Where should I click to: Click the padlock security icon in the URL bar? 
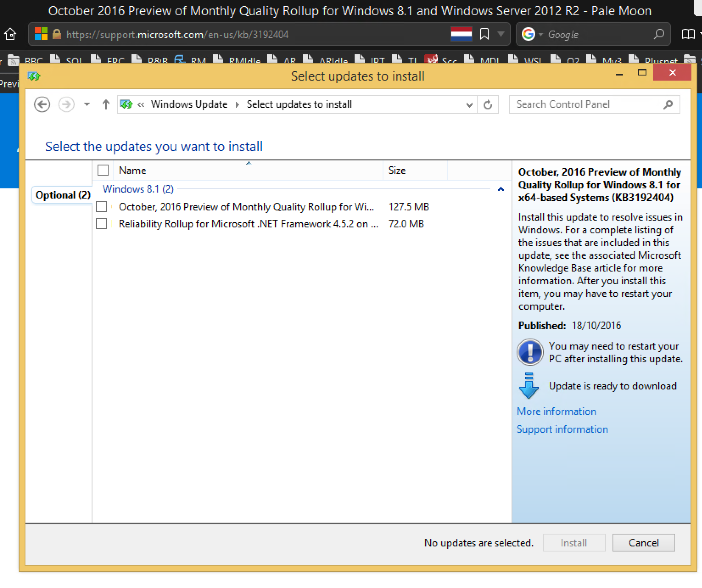(x=57, y=34)
